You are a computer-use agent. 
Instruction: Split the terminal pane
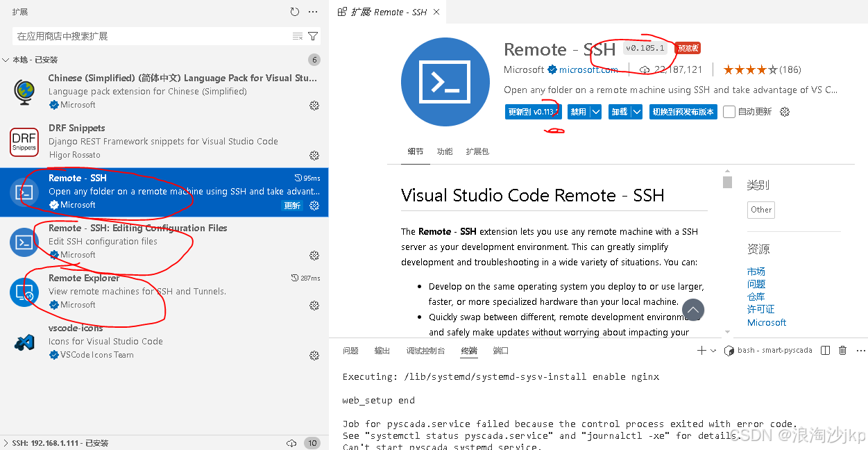coord(826,351)
